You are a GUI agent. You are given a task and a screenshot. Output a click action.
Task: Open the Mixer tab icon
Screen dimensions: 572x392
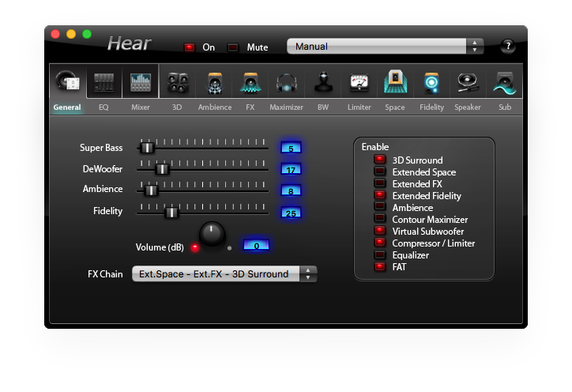(x=141, y=82)
